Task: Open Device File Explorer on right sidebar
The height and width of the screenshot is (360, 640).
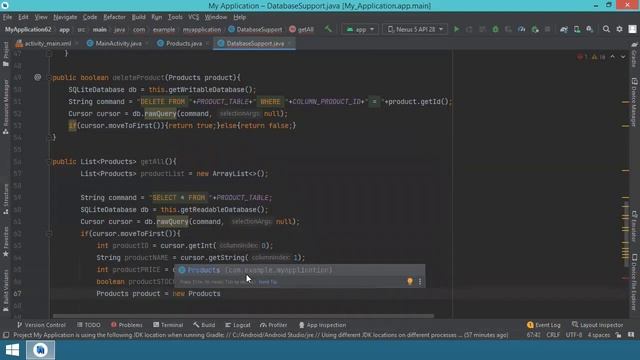Action: (x=634, y=282)
